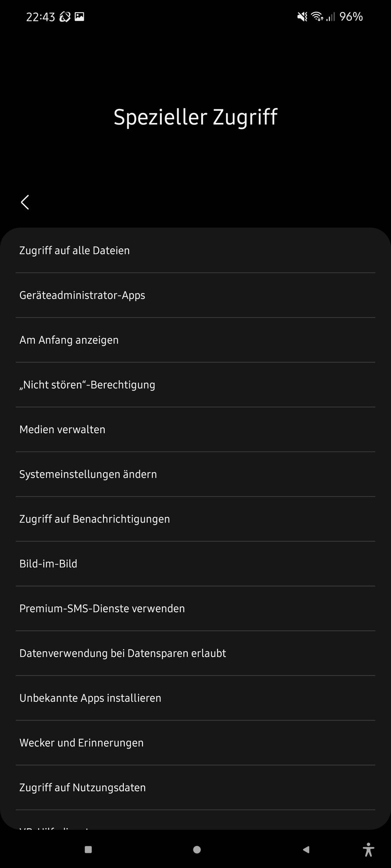Viewport: 391px width, 868px height.
Task: Select Bild-im-Bild entry
Action: tap(195, 563)
